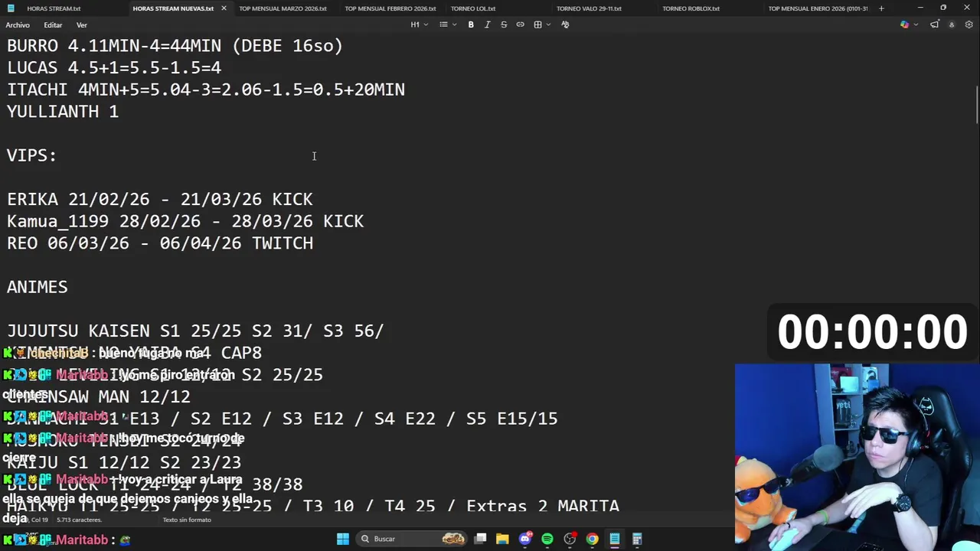The width and height of the screenshot is (980, 551).
Task: Switch to TOP MENSUAL ENERO 2026 tab
Action: (818, 8)
